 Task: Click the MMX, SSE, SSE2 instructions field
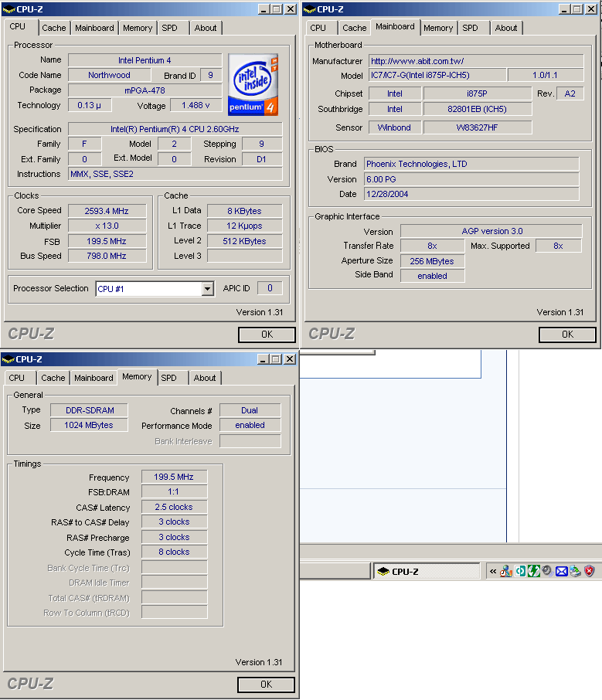[175, 174]
